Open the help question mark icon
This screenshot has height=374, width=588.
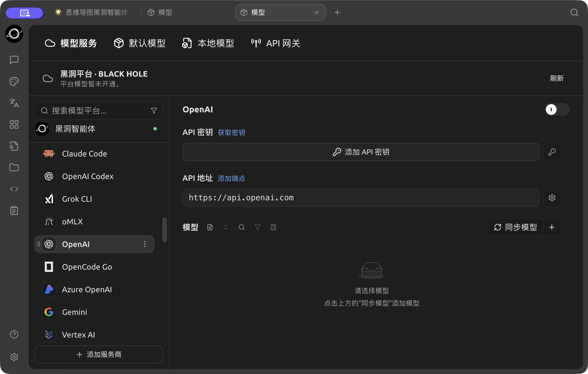click(x=14, y=334)
